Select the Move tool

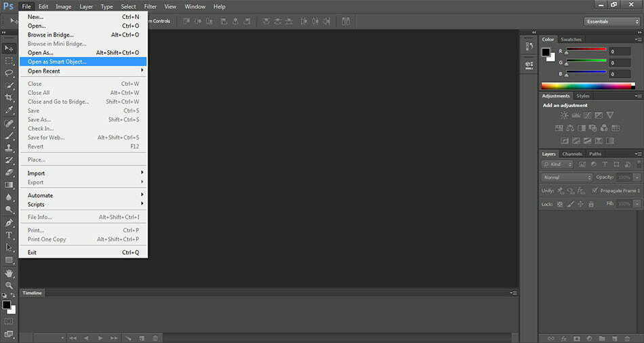click(x=9, y=49)
